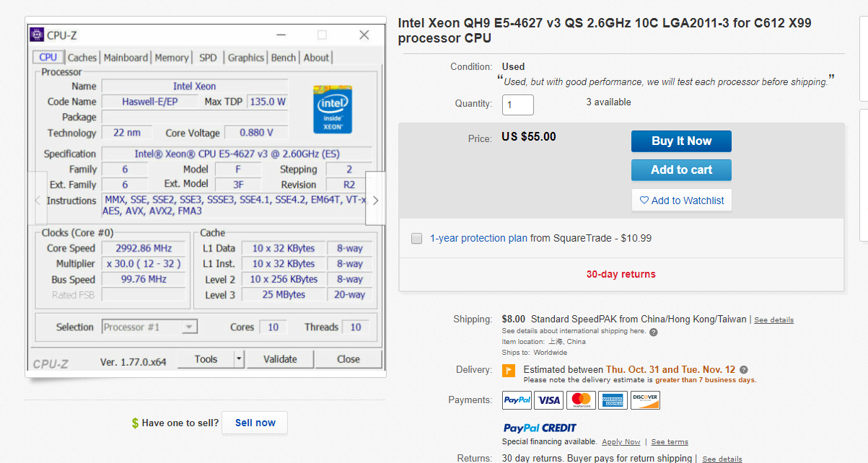Image resolution: width=868 pixels, height=463 pixels.
Task: Click the PayPal Credit Apply Now link
Action: coord(621,442)
